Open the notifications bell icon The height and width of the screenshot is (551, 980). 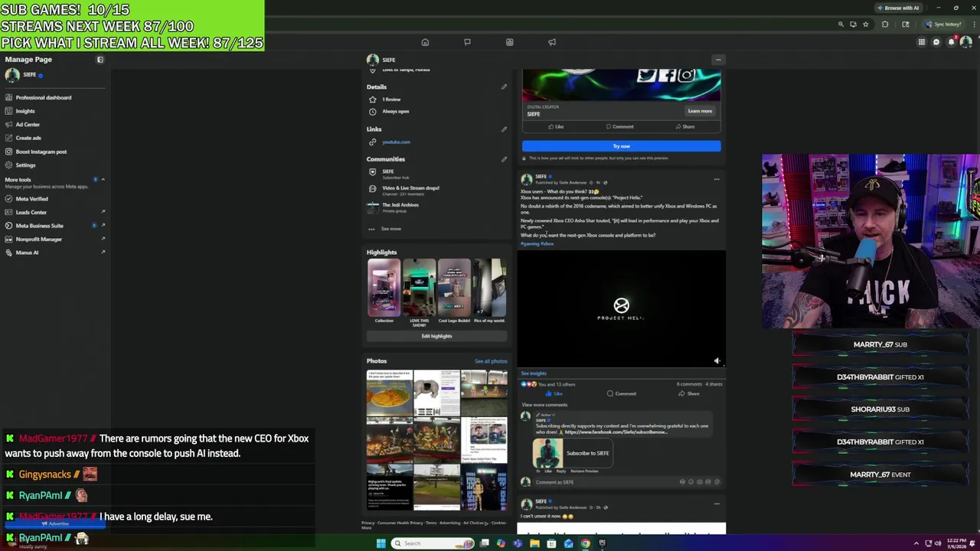(x=951, y=42)
